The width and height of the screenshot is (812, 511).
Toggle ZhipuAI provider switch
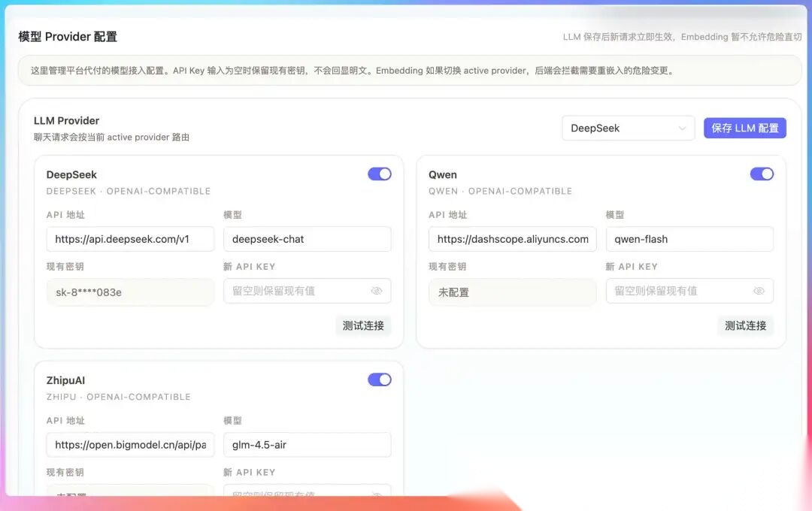click(380, 379)
